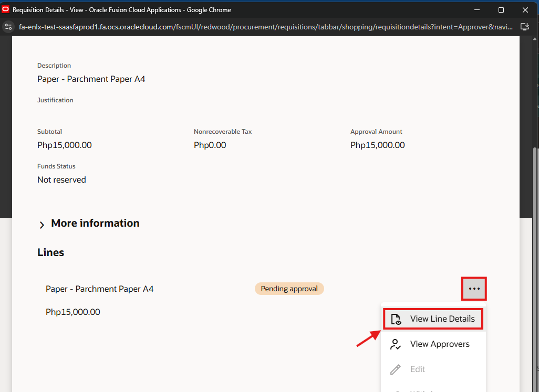Click the Description label
The width and height of the screenshot is (539, 392).
[x=54, y=66]
